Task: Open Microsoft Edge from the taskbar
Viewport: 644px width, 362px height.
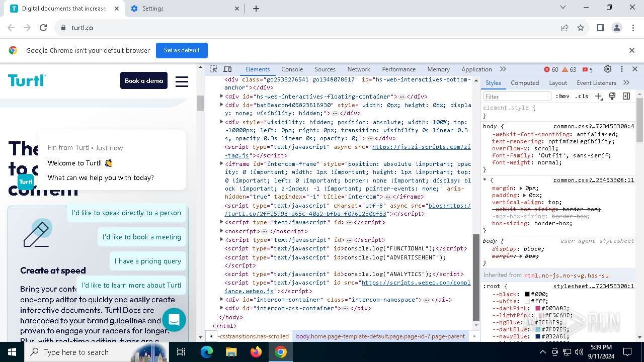Action: 207,352
